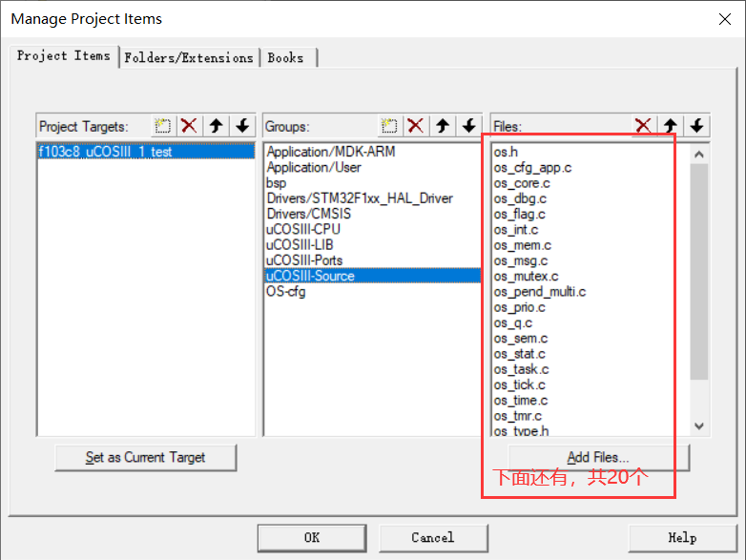
Task: Open the Books tab
Action: (287, 58)
